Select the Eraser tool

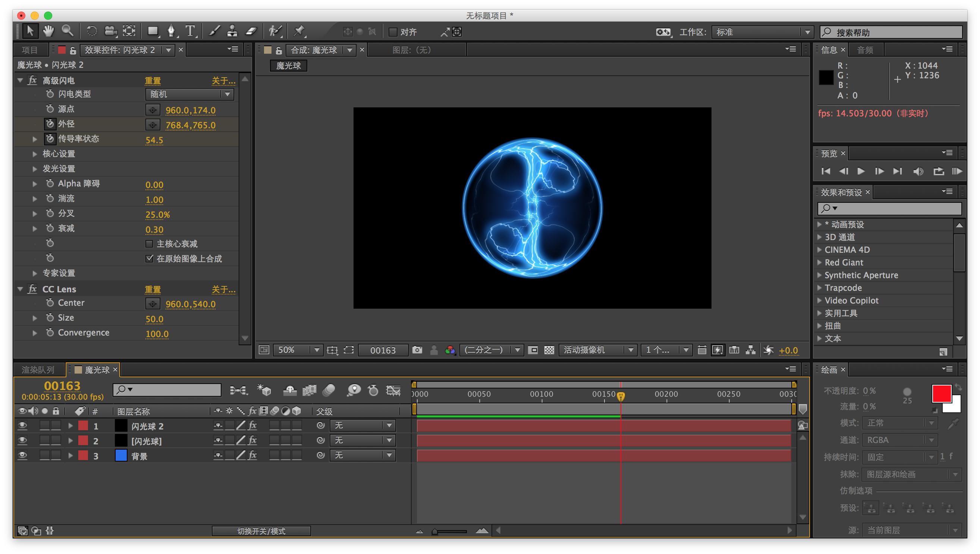point(252,31)
